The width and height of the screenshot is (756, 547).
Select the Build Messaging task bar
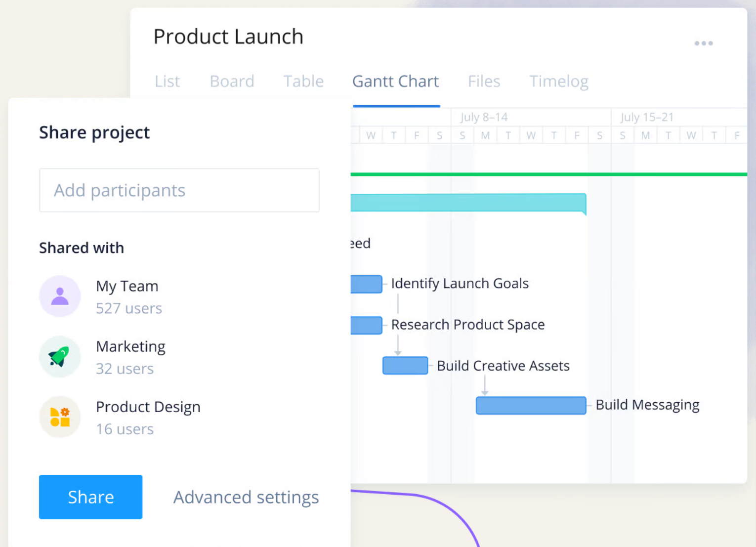pyautogui.click(x=531, y=405)
